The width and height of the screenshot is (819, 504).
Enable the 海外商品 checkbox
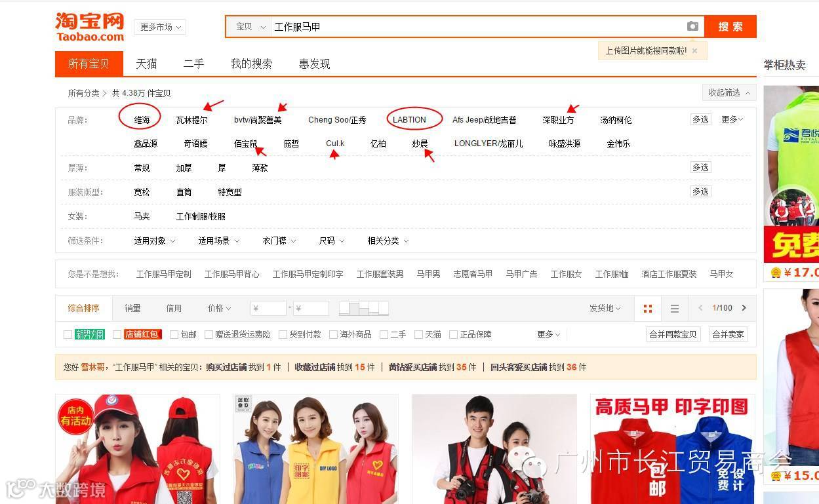pos(333,334)
